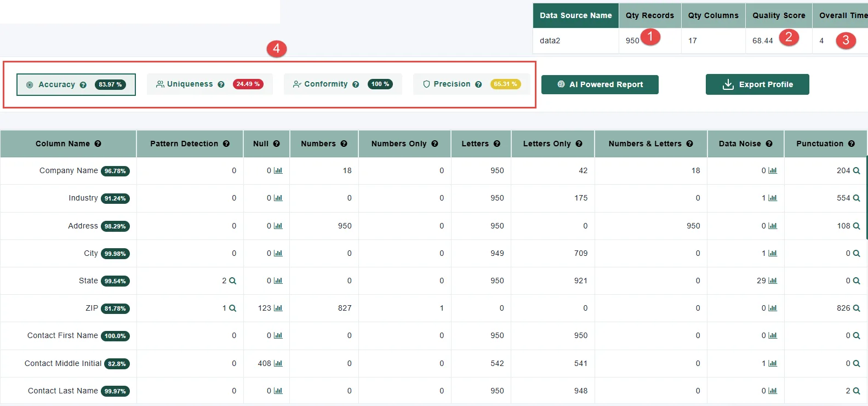Select the Address column name
The width and height of the screenshot is (868, 406).
click(x=83, y=226)
